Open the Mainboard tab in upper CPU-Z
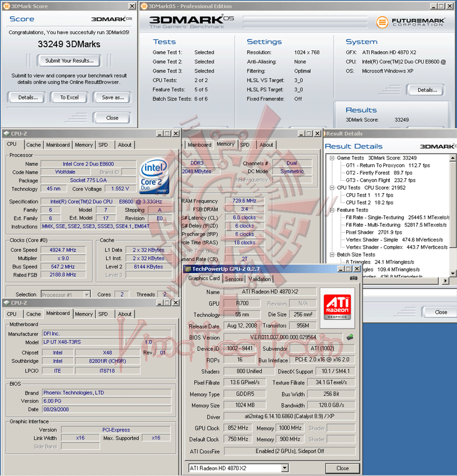This screenshot has height=476, width=457. coord(58,145)
